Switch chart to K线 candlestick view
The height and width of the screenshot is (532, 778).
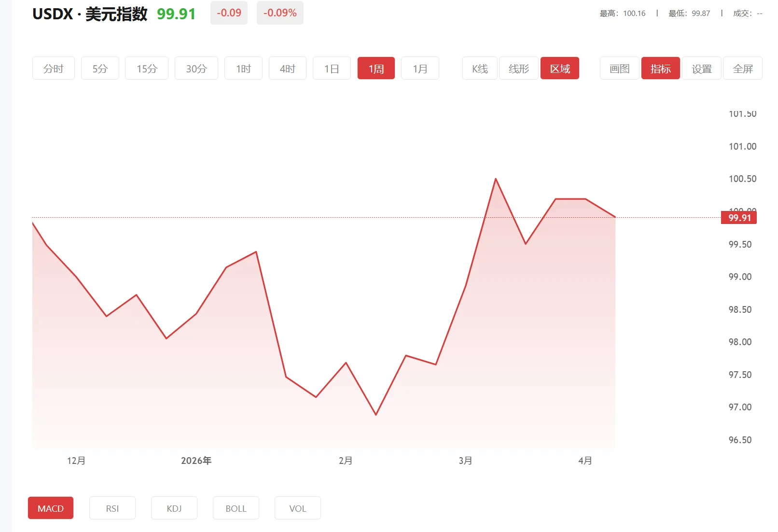[x=479, y=69]
